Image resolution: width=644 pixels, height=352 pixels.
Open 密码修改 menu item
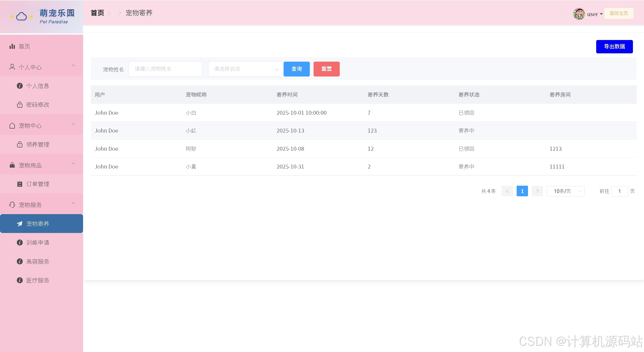[x=42, y=104]
